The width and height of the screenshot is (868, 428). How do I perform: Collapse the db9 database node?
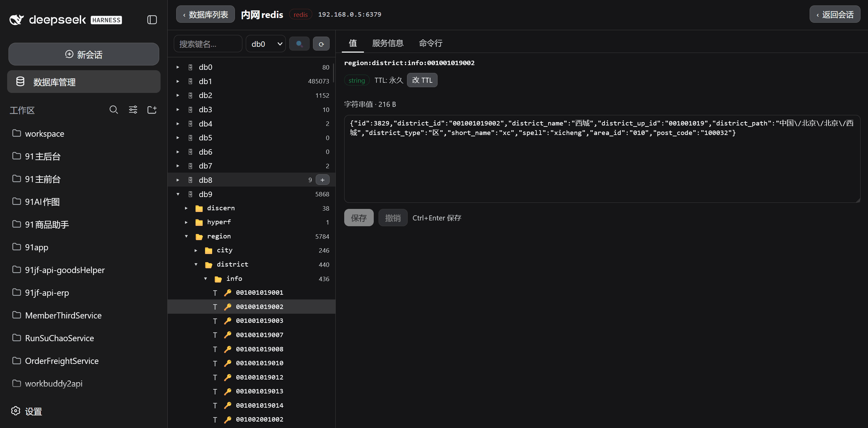178,194
